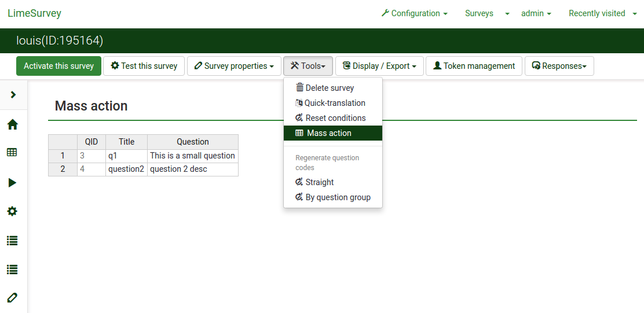Viewport: 644px width, 313px height.
Task: Click the louis(ID:195164) survey title
Action: tap(60, 40)
